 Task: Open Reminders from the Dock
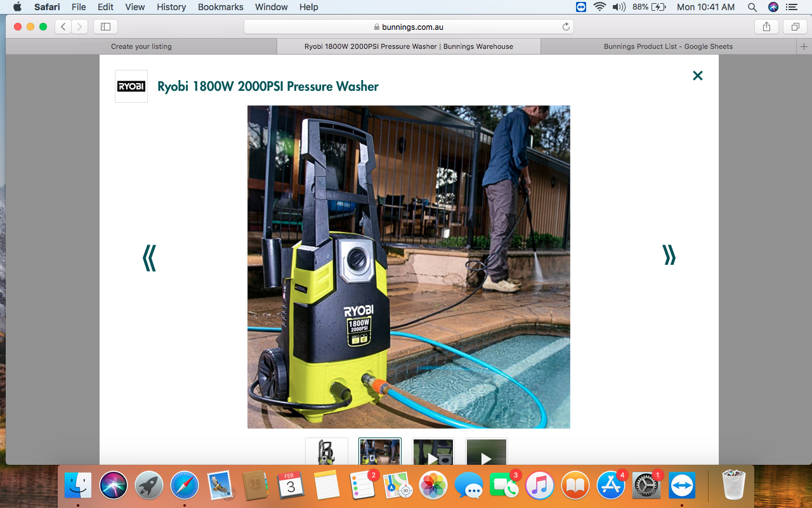[x=362, y=486]
